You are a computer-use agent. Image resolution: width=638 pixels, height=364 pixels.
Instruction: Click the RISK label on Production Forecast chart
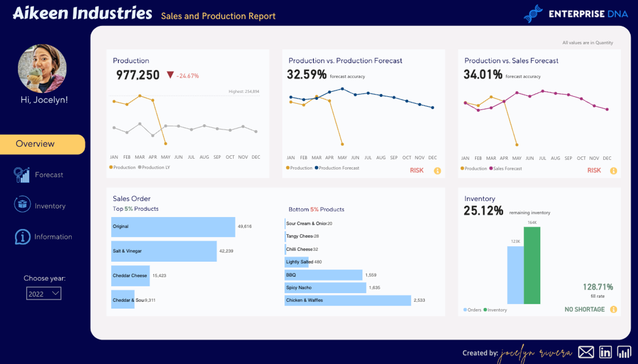click(x=416, y=170)
